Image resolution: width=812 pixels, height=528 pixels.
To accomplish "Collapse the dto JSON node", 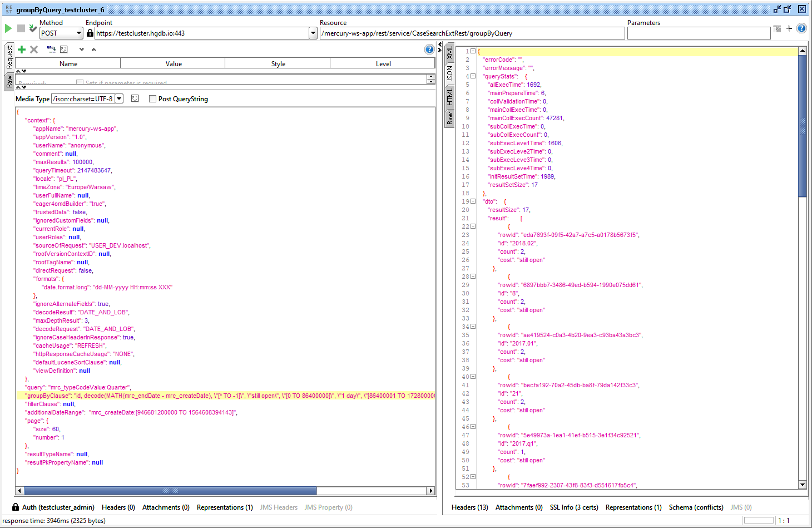I will [473, 201].
